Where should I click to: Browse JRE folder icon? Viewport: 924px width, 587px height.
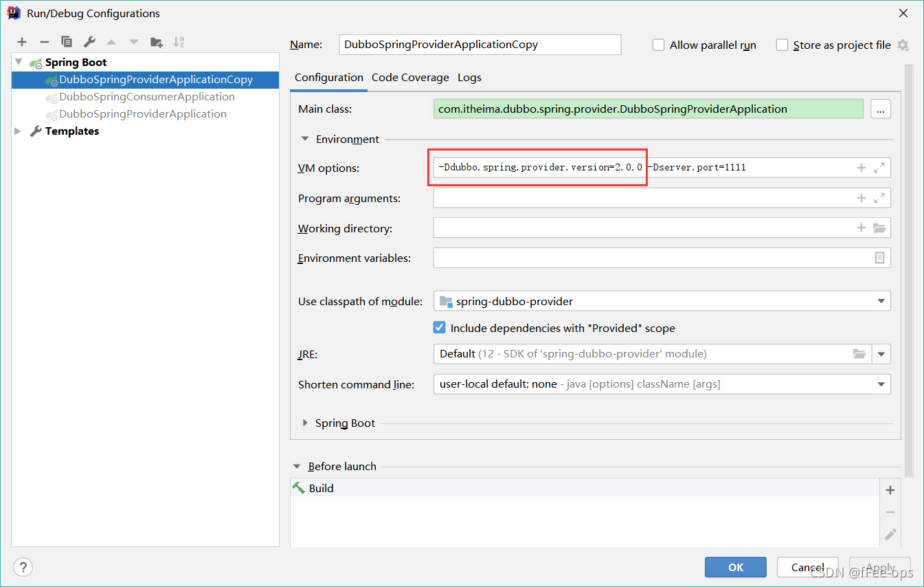(x=859, y=354)
